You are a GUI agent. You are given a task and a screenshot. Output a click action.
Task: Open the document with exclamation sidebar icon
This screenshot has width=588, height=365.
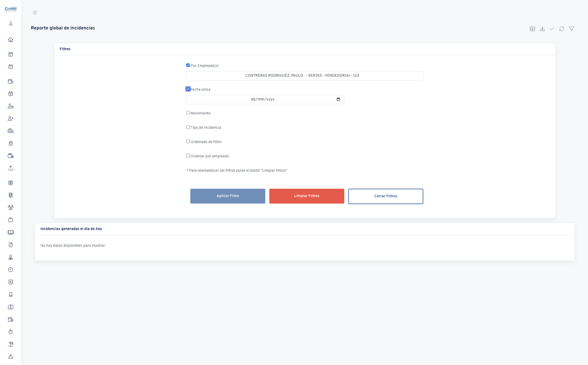[11, 245]
